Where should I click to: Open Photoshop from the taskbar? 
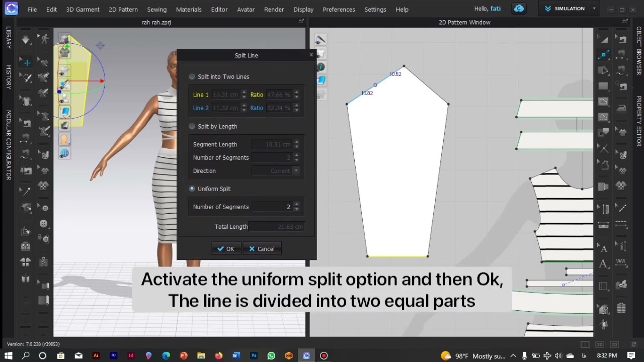[254, 355]
